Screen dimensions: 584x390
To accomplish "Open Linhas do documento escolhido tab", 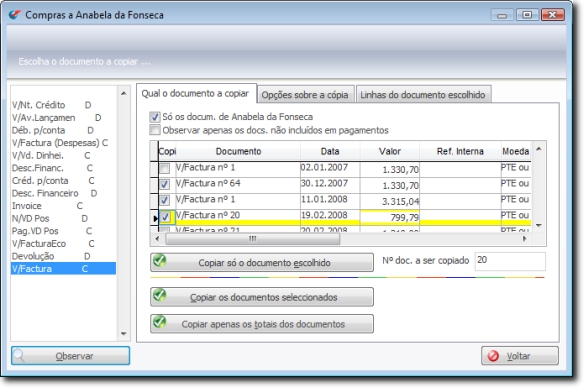I will 423,95.
